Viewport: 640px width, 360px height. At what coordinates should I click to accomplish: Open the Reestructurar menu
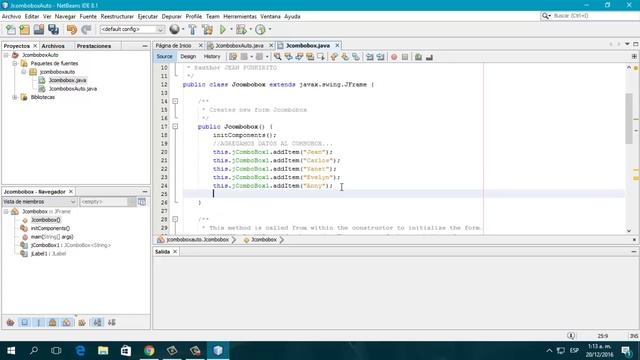pos(117,16)
